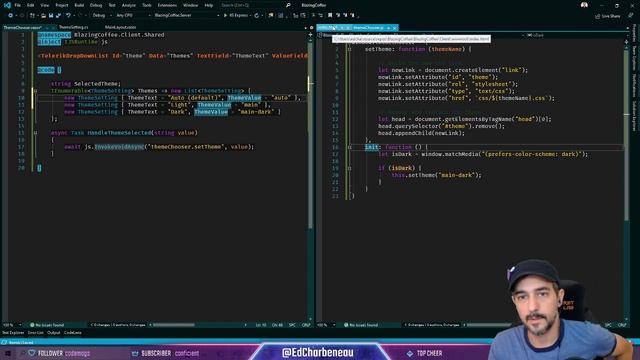Open left pane tab overflow dropdown
The image size is (640, 360).
(306, 28)
